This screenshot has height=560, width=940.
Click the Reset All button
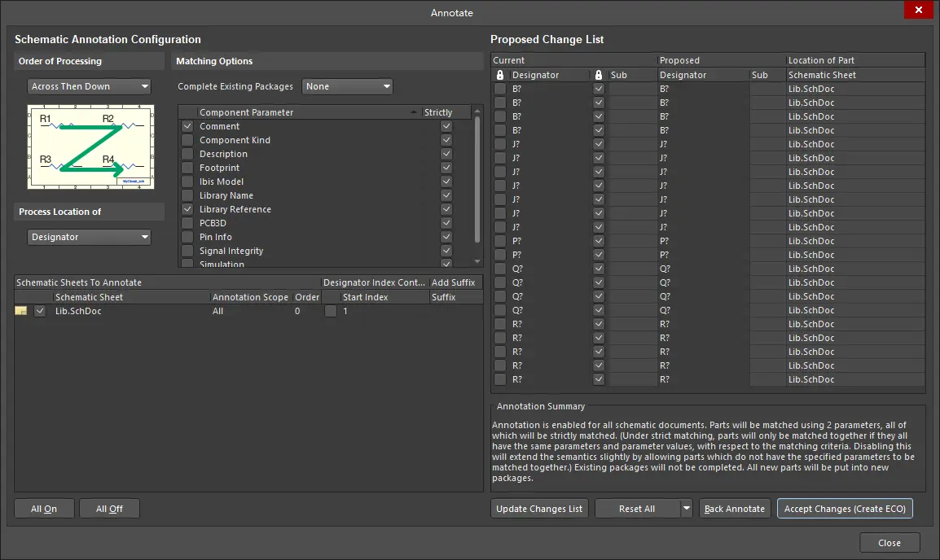pos(637,509)
